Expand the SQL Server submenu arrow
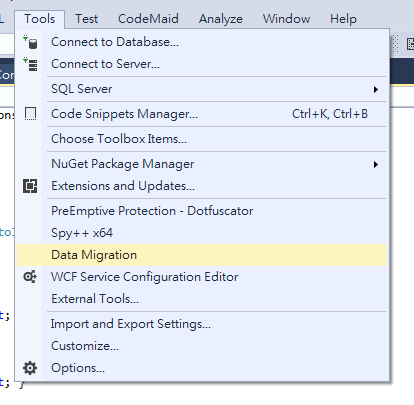The height and width of the screenshot is (405, 414). [x=376, y=89]
